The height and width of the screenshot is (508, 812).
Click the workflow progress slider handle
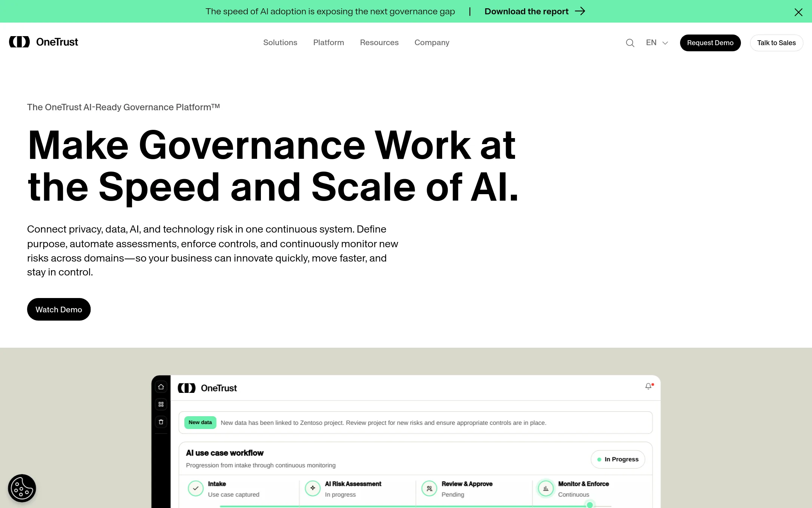[x=590, y=505]
